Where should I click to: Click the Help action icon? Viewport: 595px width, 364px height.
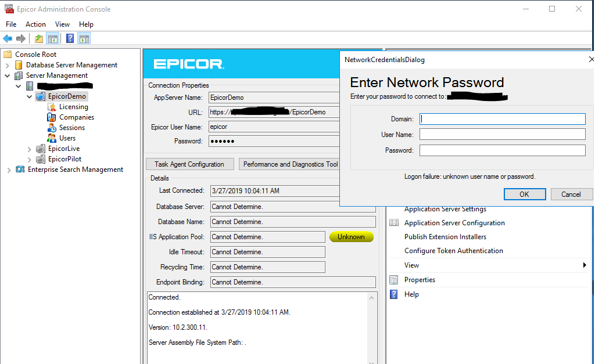tap(394, 294)
